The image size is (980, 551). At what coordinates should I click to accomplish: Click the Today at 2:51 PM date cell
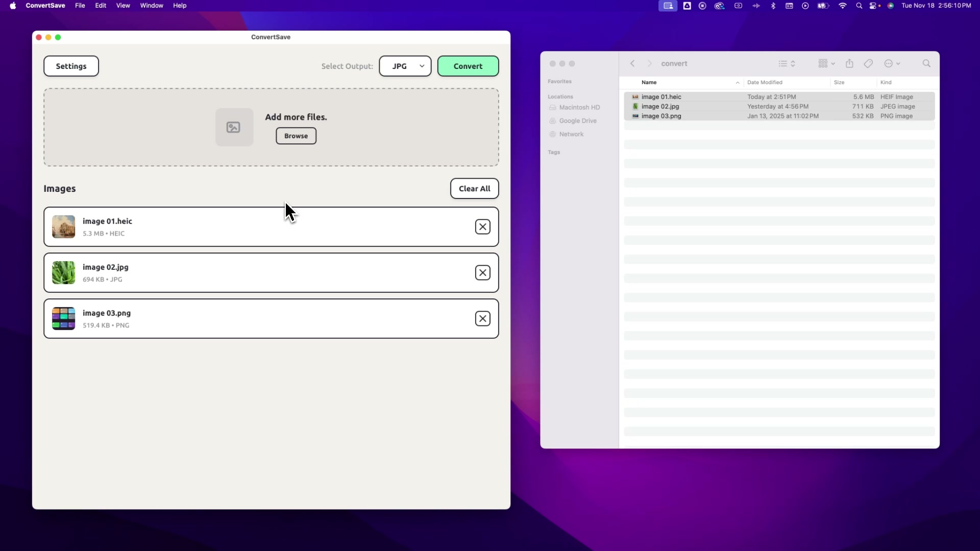coord(772,97)
